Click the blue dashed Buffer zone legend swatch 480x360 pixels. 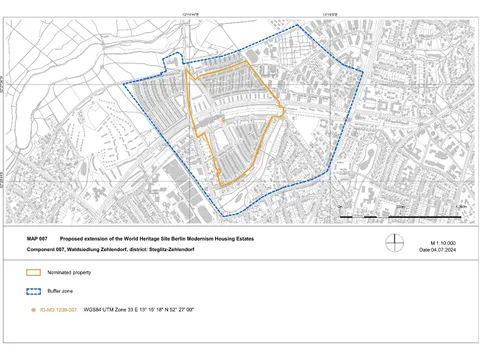tap(33, 291)
